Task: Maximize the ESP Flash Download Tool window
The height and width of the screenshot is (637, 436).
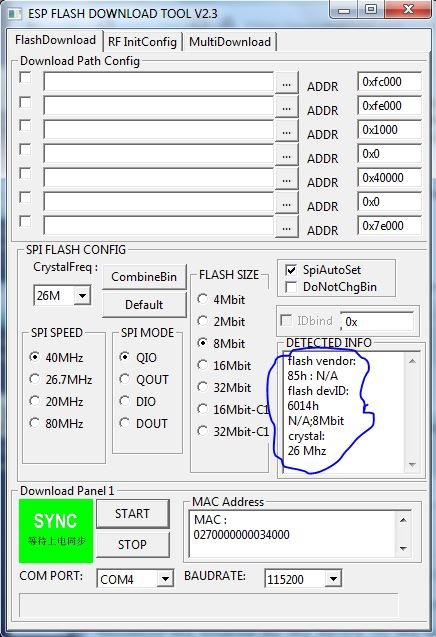Action: pyautogui.click(x=371, y=10)
